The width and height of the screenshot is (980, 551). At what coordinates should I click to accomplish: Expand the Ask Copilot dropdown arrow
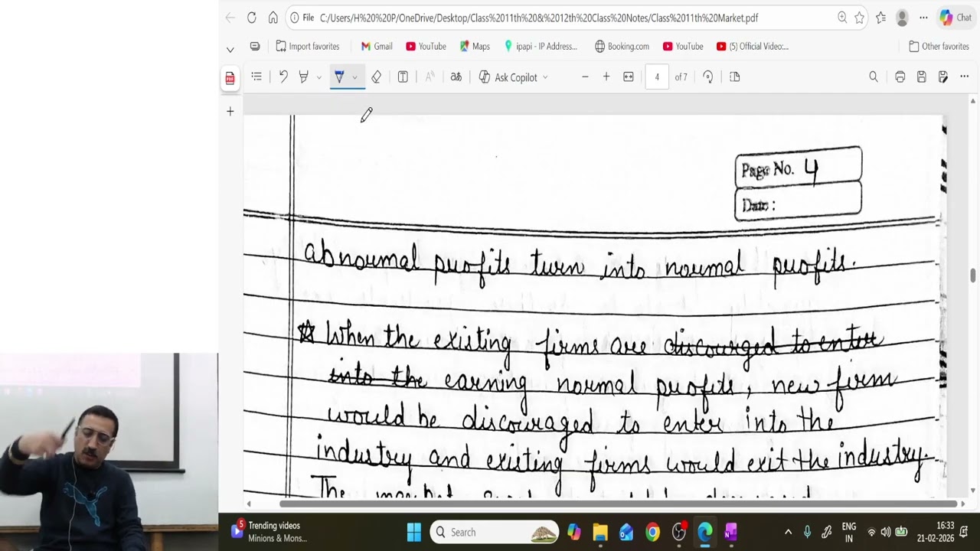click(x=545, y=77)
